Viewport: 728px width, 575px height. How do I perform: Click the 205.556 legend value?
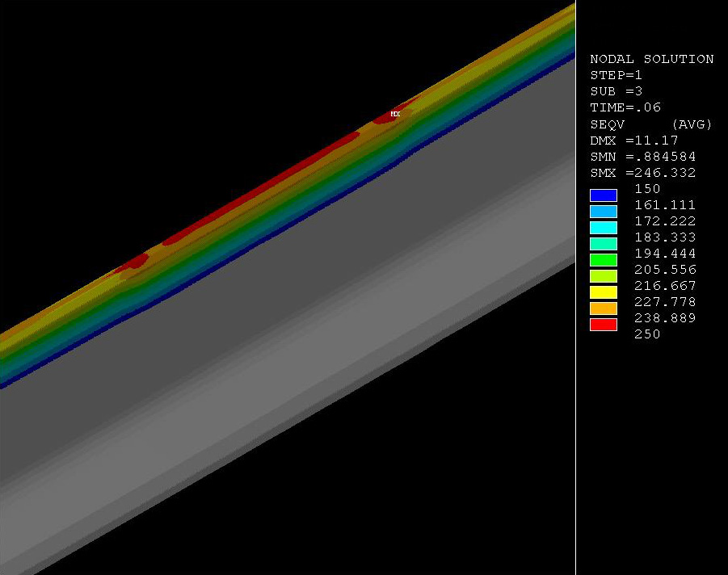[x=665, y=270]
